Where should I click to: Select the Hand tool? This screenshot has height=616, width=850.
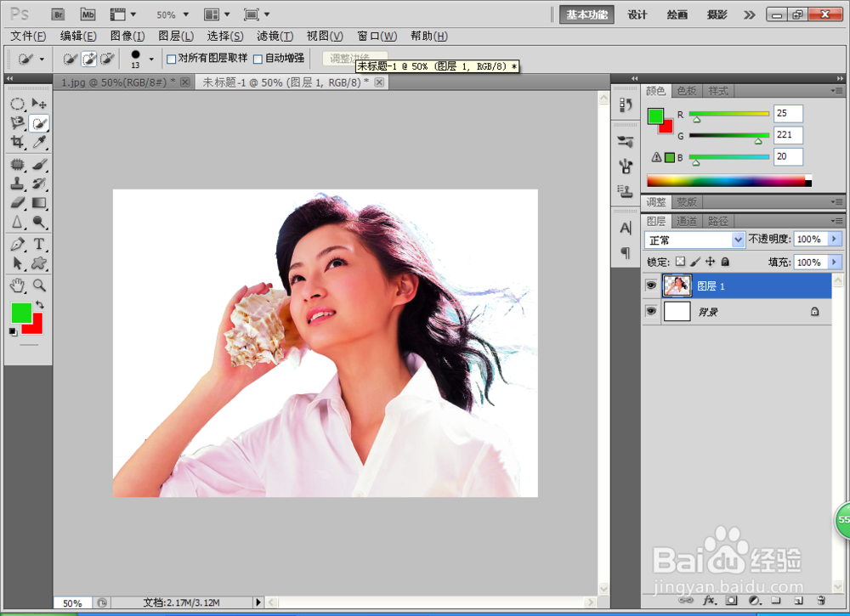17,285
